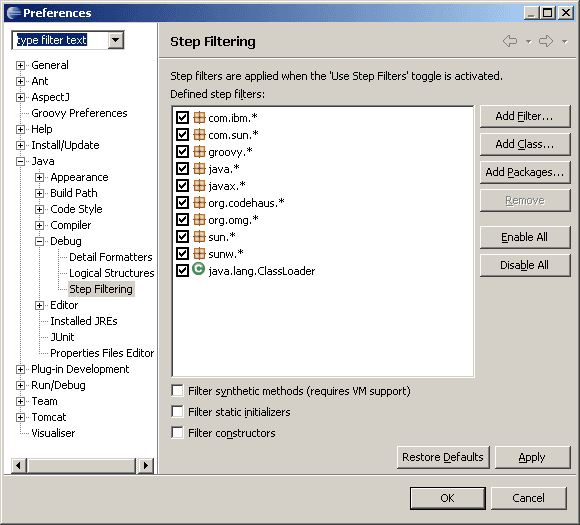Collapse the Debug node under Java
The image size is (580, 525).
pos(40,242)
